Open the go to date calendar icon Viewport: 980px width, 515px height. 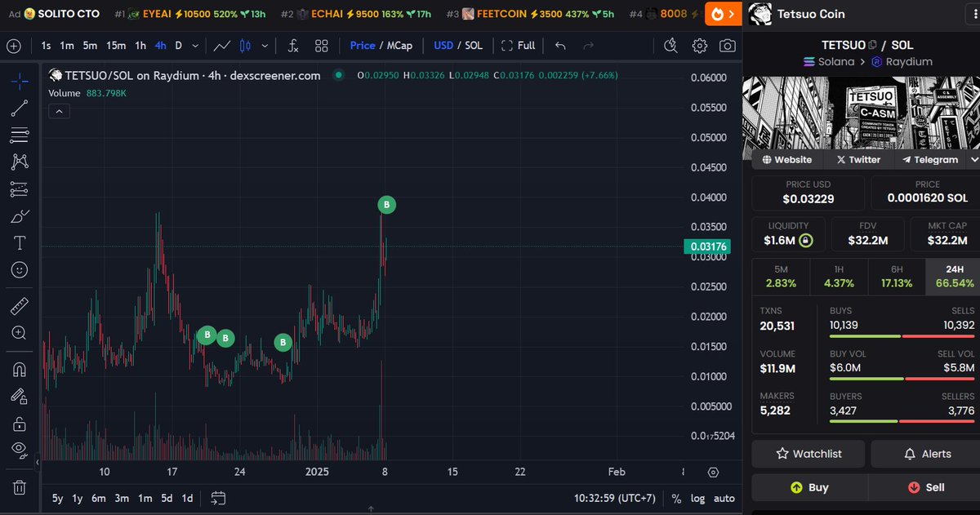click(217, 498)
